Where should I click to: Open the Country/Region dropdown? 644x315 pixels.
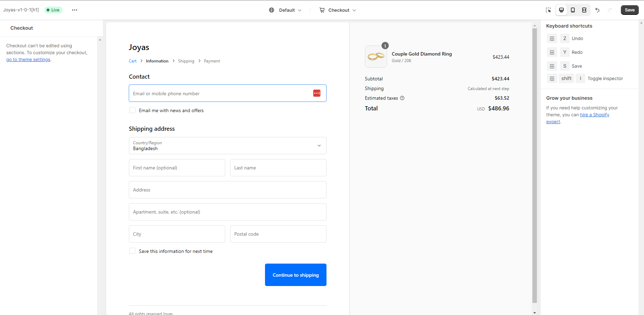pyautogui.click(x=228, y=146)
